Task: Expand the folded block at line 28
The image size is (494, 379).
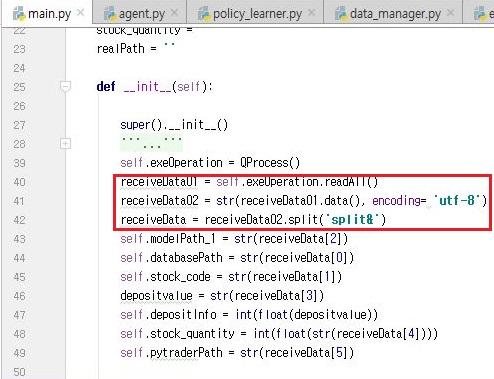Action: coord(65,144)
